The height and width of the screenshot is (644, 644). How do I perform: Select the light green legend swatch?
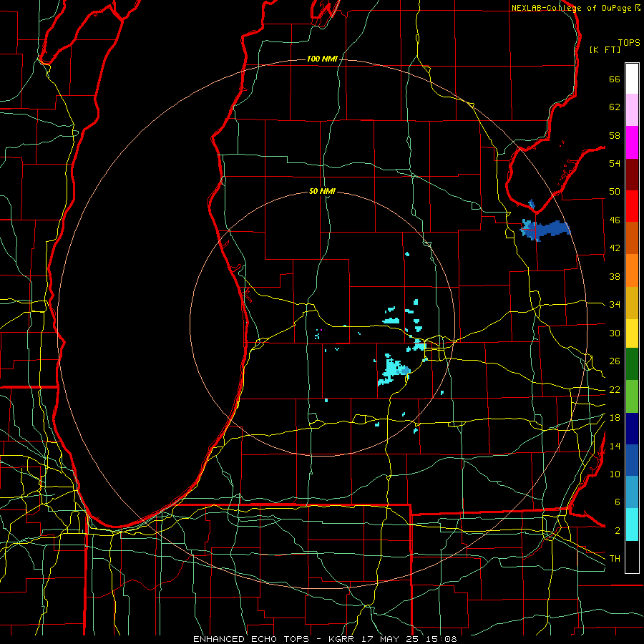click(632, 396)
